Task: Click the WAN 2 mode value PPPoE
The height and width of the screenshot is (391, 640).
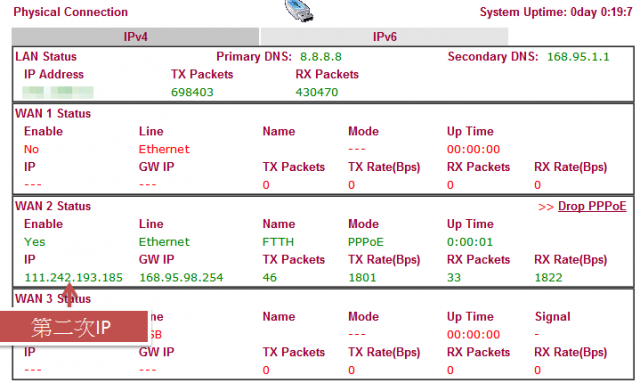Action: [366, 242]
